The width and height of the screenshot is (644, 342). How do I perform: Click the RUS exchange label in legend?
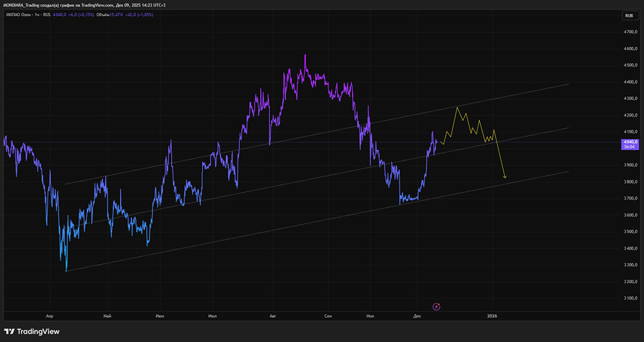(47, 15)
